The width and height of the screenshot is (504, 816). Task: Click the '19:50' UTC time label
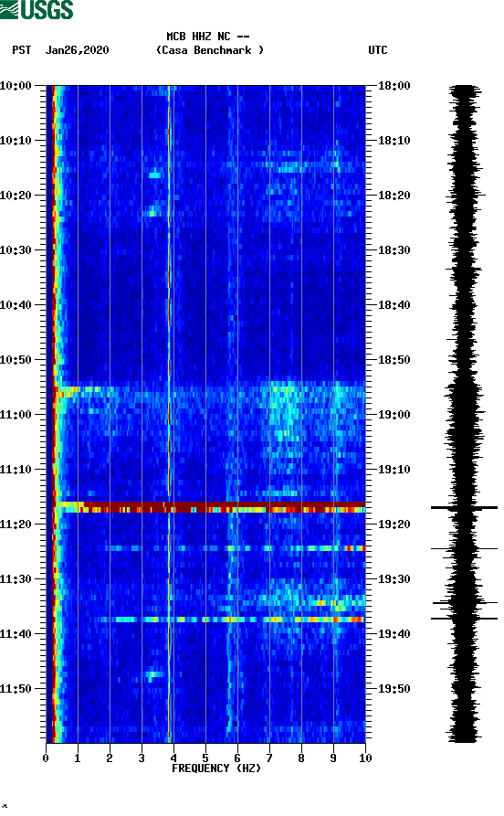click(394, 688)
